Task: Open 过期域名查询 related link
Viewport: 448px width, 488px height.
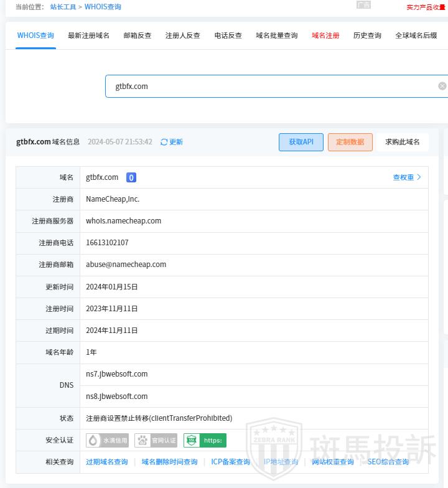Action: [x=107, y=462]
